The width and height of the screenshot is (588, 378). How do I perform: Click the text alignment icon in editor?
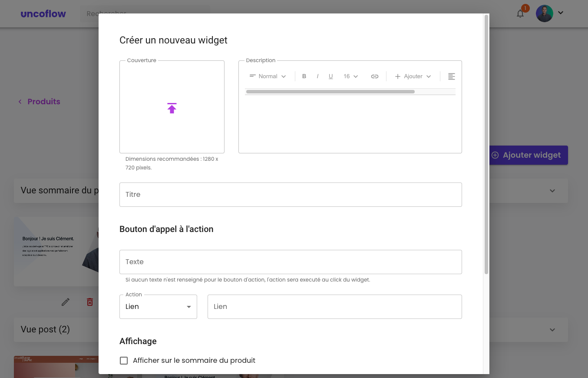(x=451, y=76)
